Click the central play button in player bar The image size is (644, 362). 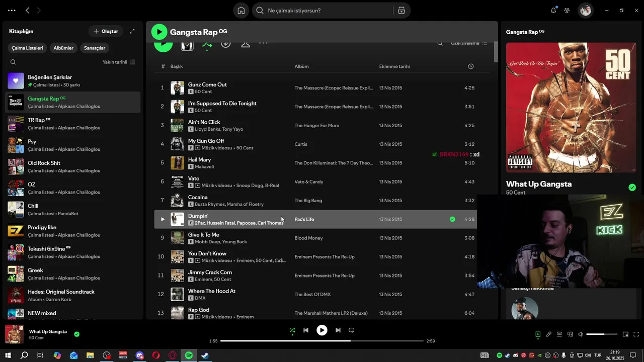click(322, 330)
